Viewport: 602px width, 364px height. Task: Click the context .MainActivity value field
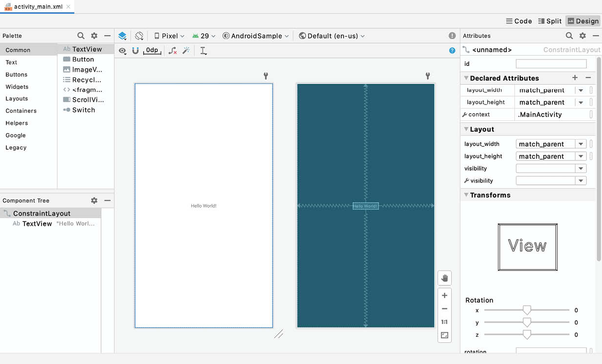552,114
